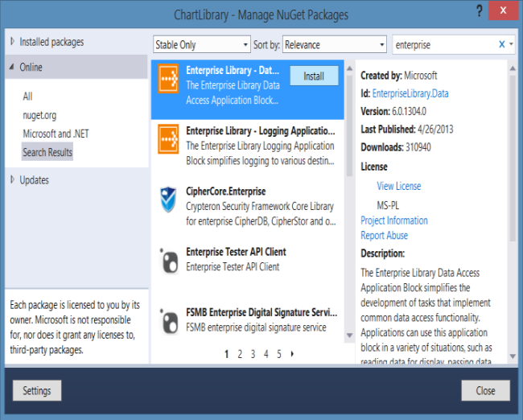Click Created by Microsoft text
The image size is (523, 420).
[398, 76]
